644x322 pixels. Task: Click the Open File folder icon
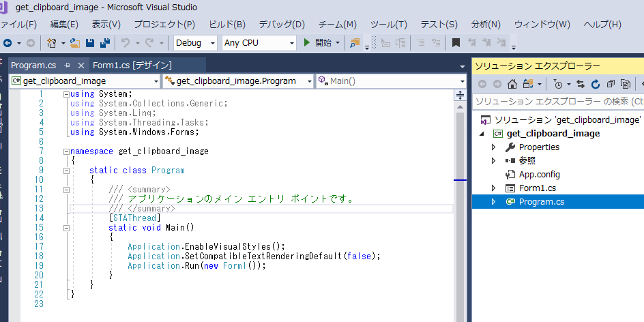[74, 43]
